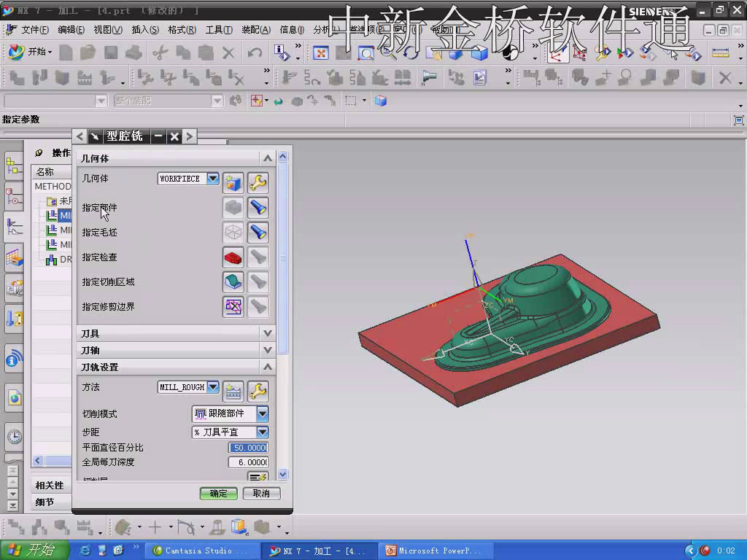Click the selection filter icon in the selection bar
The height and width of the screenshot is (560, 747).
(x=256, y=101)
